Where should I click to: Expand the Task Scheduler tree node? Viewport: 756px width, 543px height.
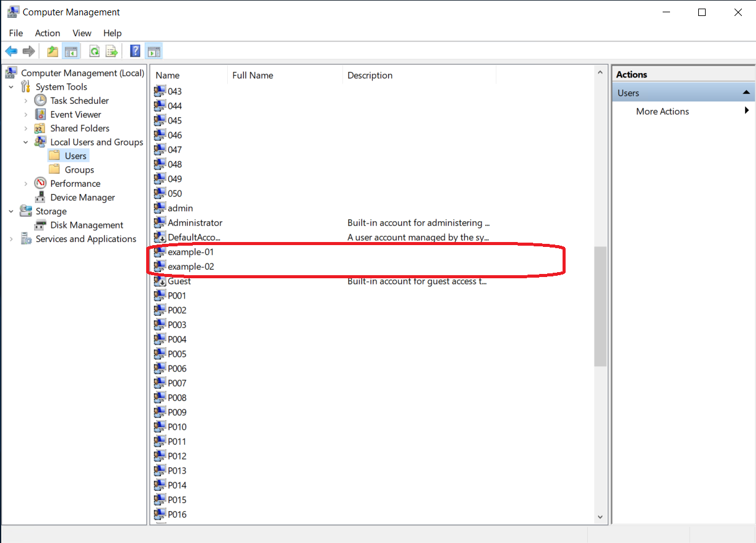(x=25, y=100)
